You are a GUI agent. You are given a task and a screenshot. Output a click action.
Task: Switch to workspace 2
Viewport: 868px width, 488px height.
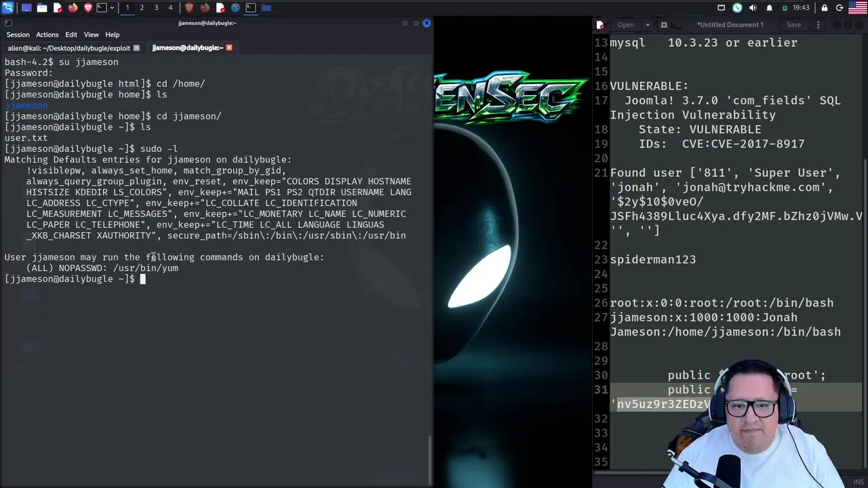point(142,7)
